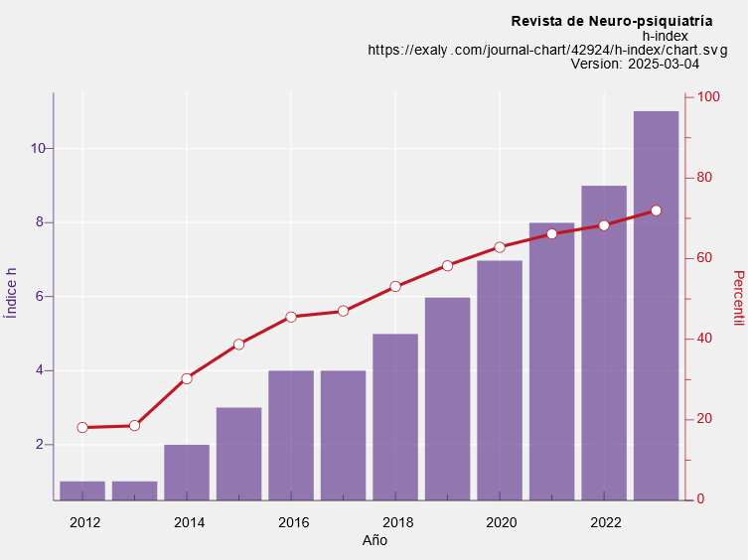Click the red "Percentil" axis label

pos(737,296)
